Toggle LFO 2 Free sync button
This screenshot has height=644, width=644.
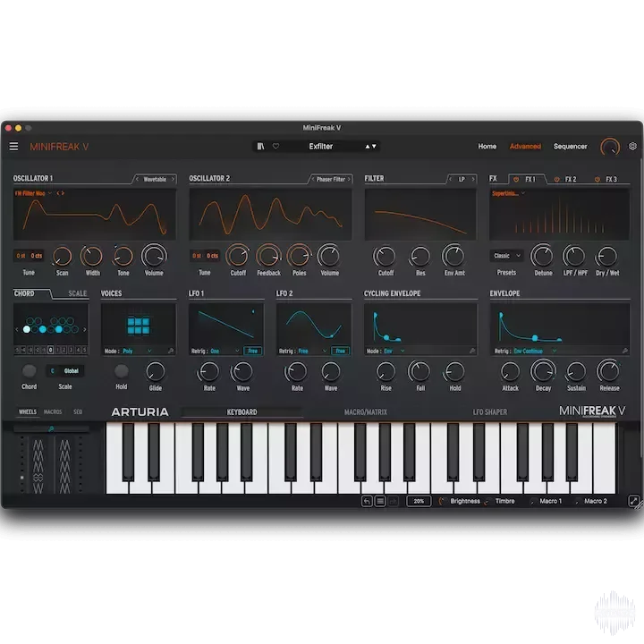click(x=341, y=351)
